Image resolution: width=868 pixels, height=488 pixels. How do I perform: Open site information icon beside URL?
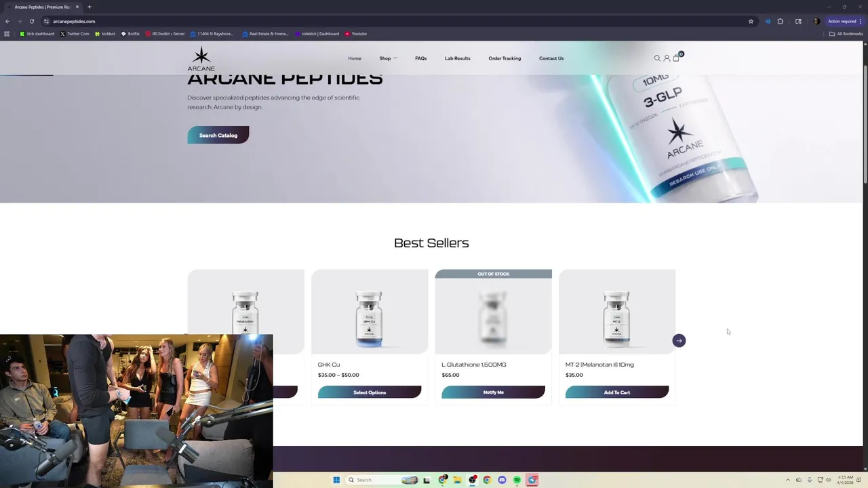tap(46, 21)
